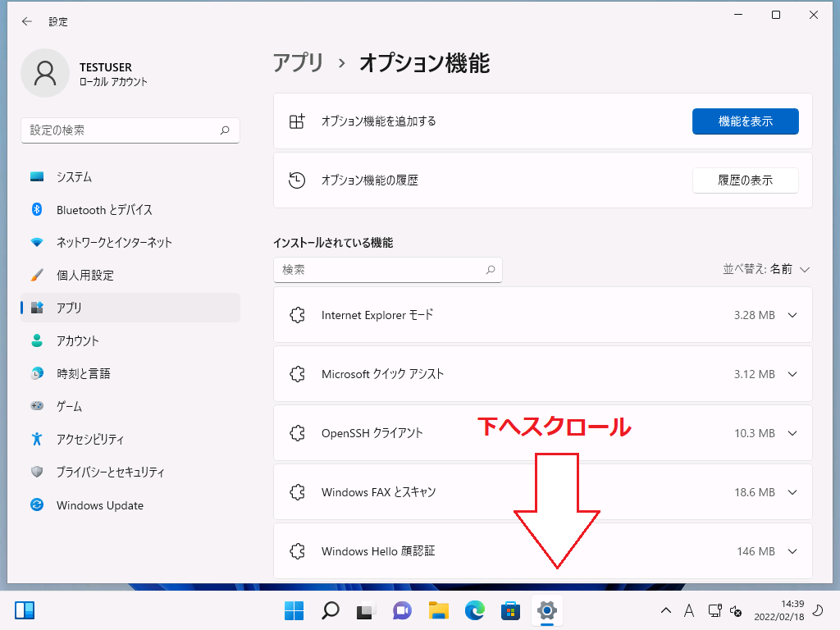The image size is (840, 630).
Task: Select システム in the sidebar
Action: pos(74,177)
